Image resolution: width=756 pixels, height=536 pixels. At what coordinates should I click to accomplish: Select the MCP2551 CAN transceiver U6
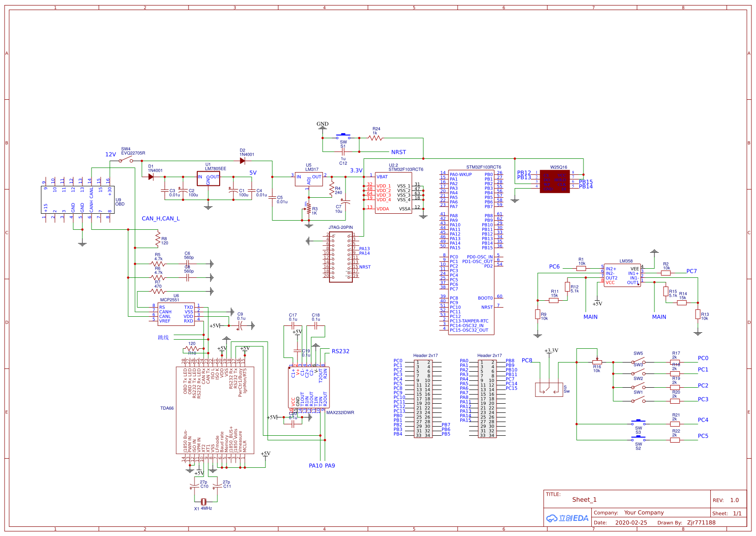coord(176,314)
